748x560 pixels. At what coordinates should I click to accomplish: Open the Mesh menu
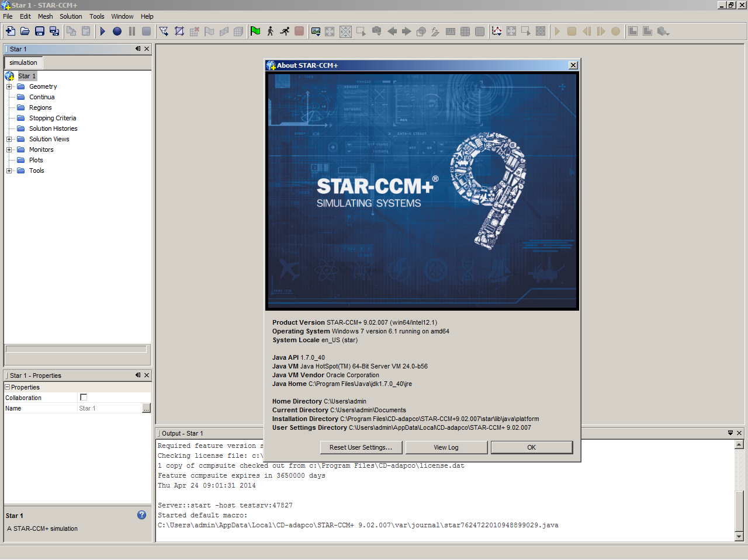coord(45,16)
